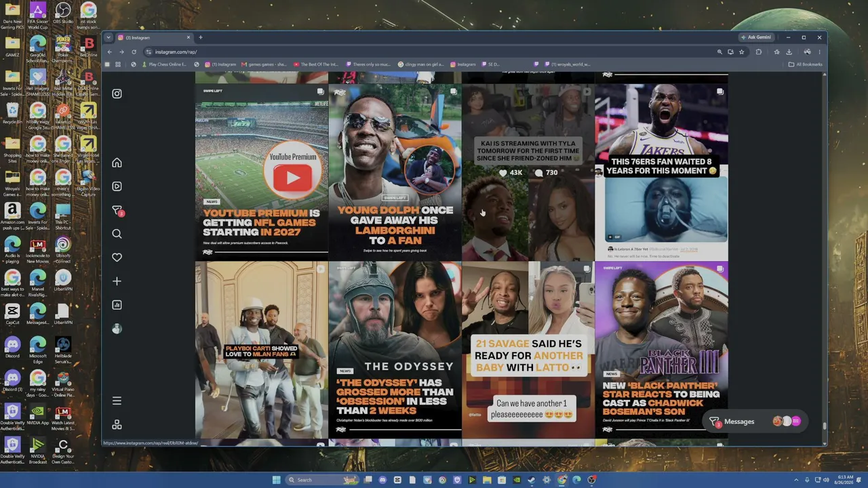Image resolution: width=868 pixels, height=488 pixels.
Task: Close the Instagram browser tab
Action: (x=189, y=37)
